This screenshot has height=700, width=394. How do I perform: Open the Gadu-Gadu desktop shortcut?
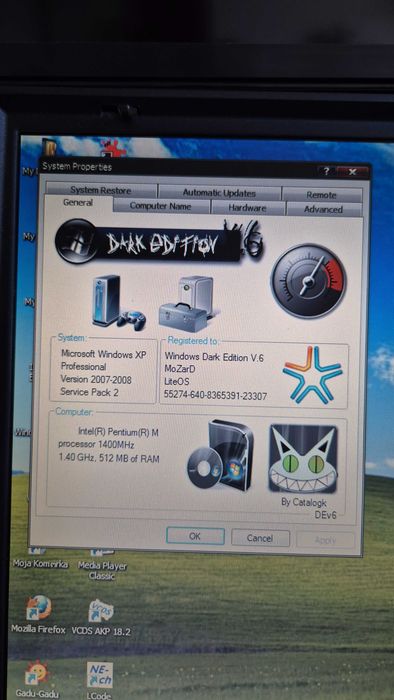pyautogui.click(x=37, y=679)
